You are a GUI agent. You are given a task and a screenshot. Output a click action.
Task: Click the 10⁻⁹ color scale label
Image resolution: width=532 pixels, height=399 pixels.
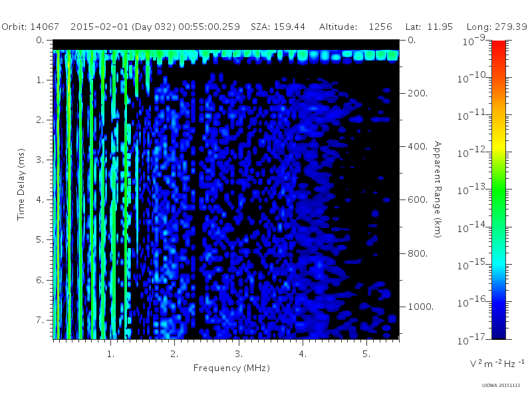coord(474,41)
